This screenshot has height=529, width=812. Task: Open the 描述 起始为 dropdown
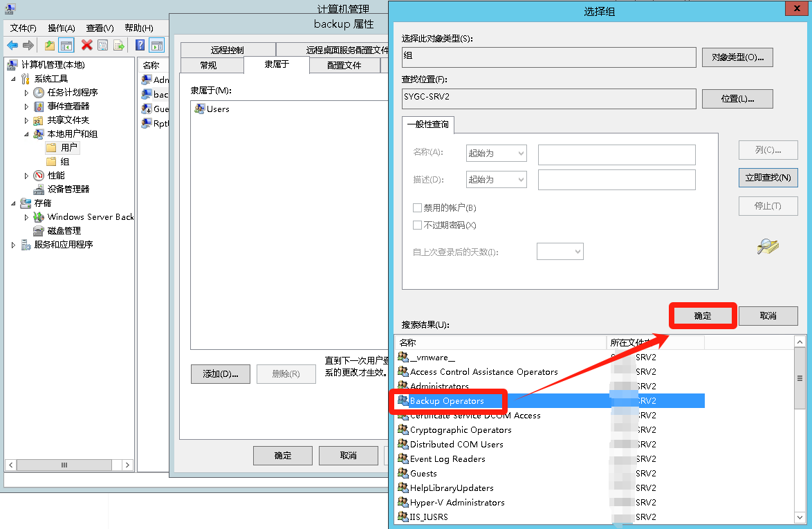[x=497, y=180]
